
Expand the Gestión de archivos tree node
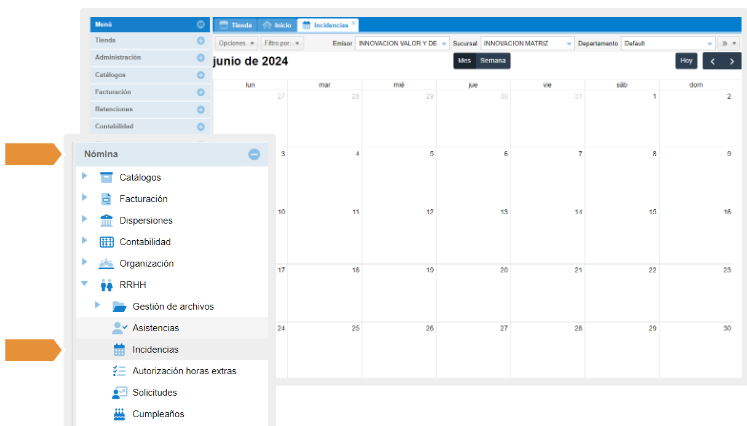click(x=97, y=305)
